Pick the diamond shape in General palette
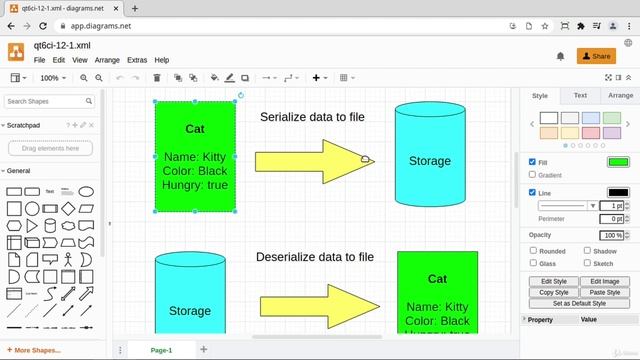 point(68,209)
